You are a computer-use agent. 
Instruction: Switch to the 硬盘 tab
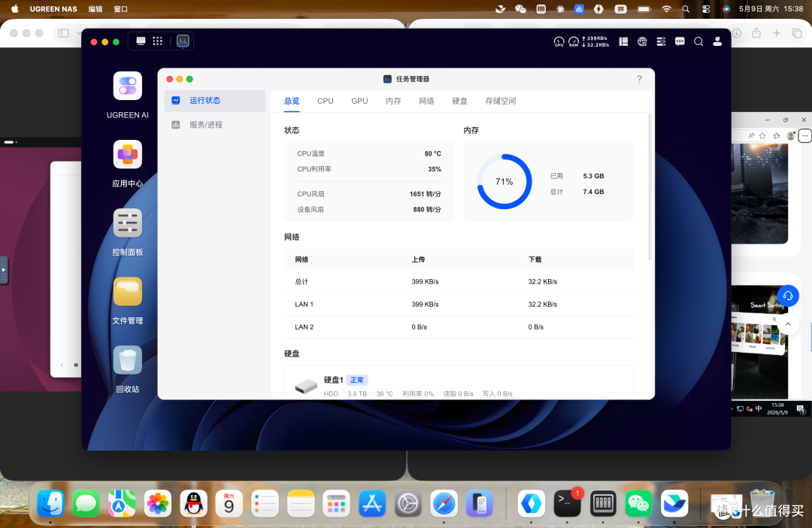pos(459,101)
